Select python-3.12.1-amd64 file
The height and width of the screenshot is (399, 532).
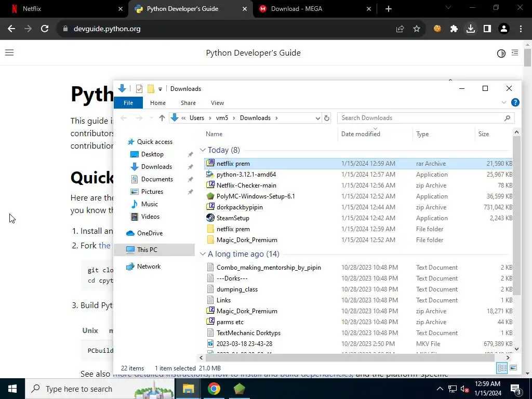pos(358,175)
